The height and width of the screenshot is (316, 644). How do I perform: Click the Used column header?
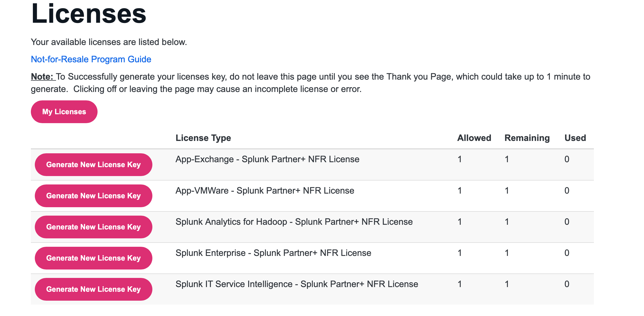pos(575,138)
